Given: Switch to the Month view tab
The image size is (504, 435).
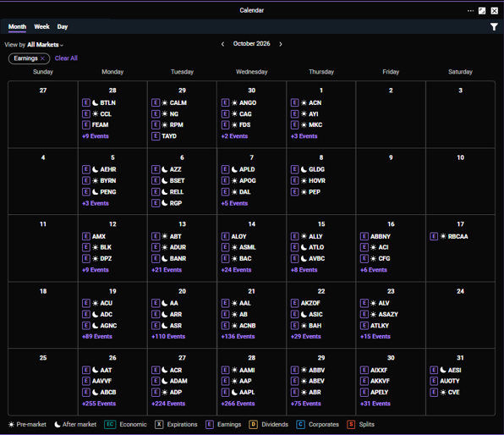Looking at the screenshot, I should click(x=18, y=27).
